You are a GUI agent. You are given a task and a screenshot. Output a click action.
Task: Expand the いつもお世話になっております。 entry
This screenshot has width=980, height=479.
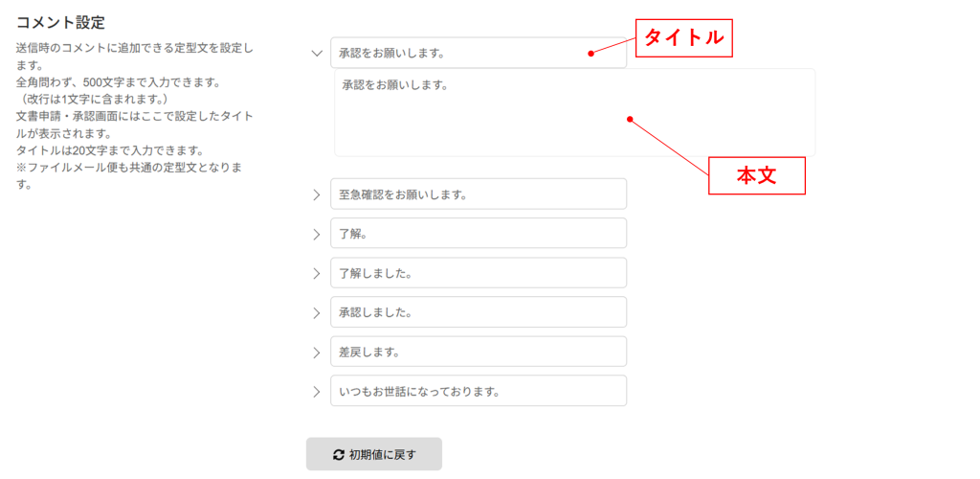click(316, 392)
